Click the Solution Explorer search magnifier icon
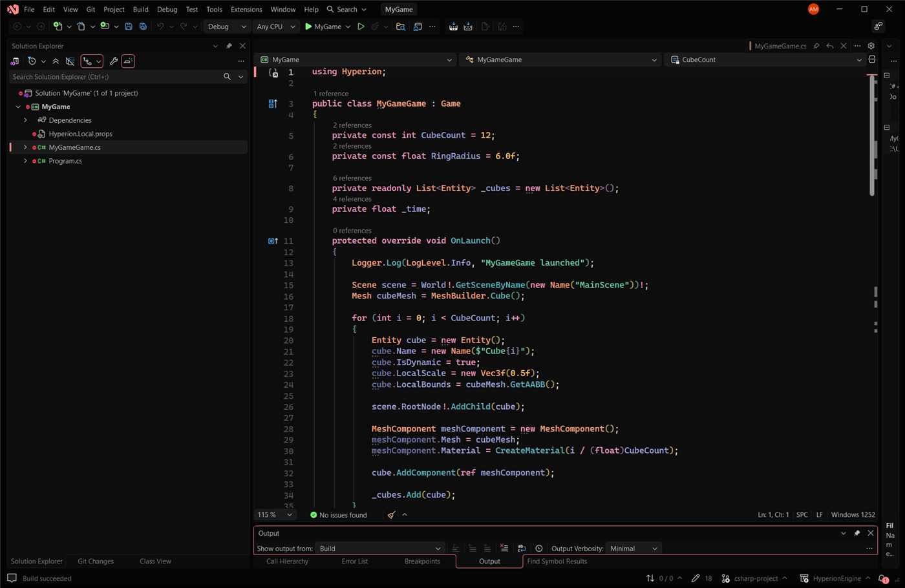The width and height of the screenshot is (905, 588). (x=227, y=77)
